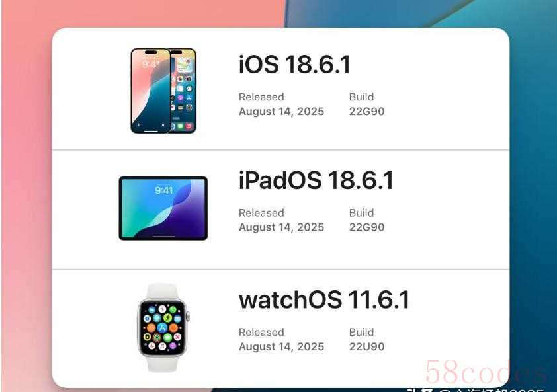557x392 pixels.
Task: Open the iOS 18.6.1 title
Action: point(294,64)
